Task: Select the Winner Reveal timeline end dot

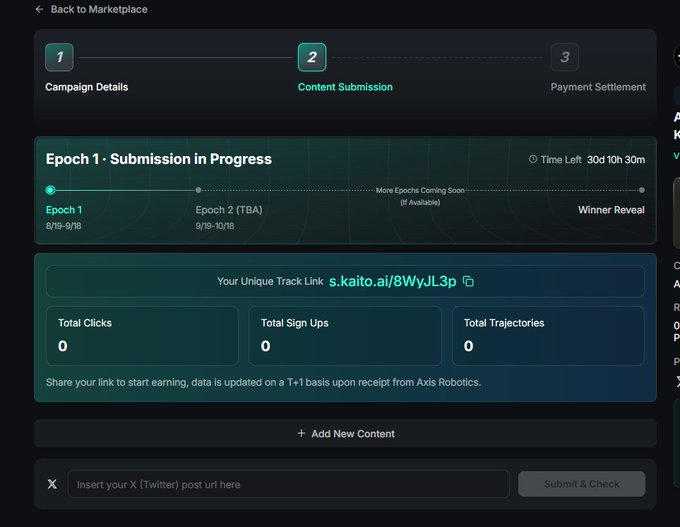Action: pos(642,190)
